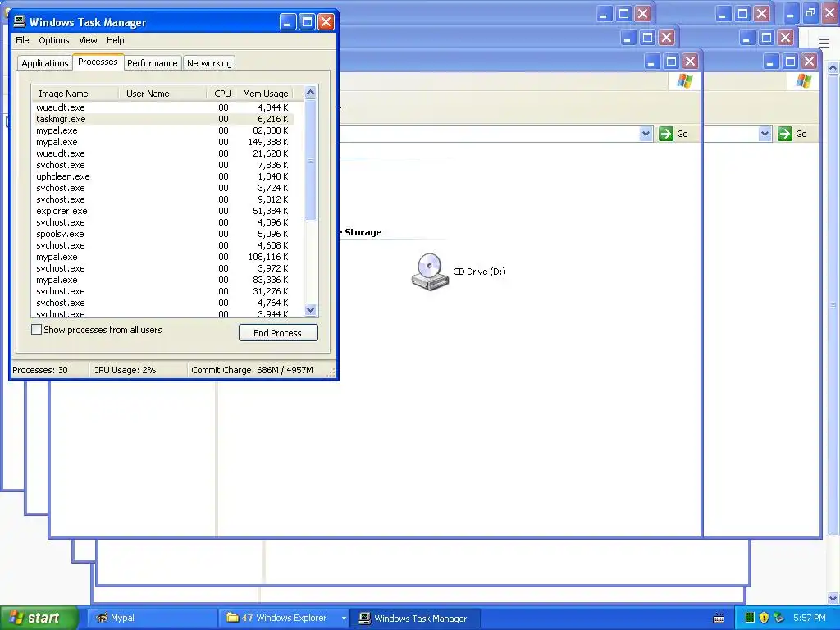Click the yellow security shield tray icon
Image resolution: width=840 pixels, height=630 pixels.
pos(765,618)
